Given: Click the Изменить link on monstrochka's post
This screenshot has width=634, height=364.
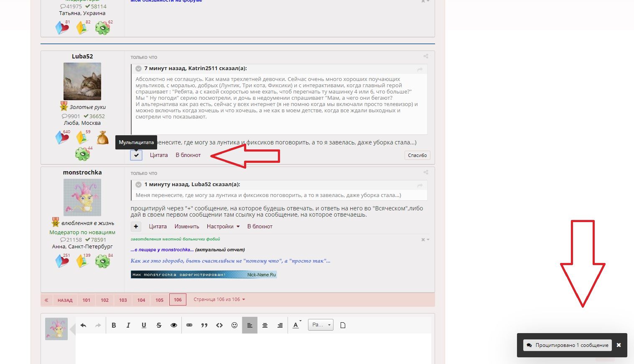Looking at the screenshot, I should [x=187, y=227].
